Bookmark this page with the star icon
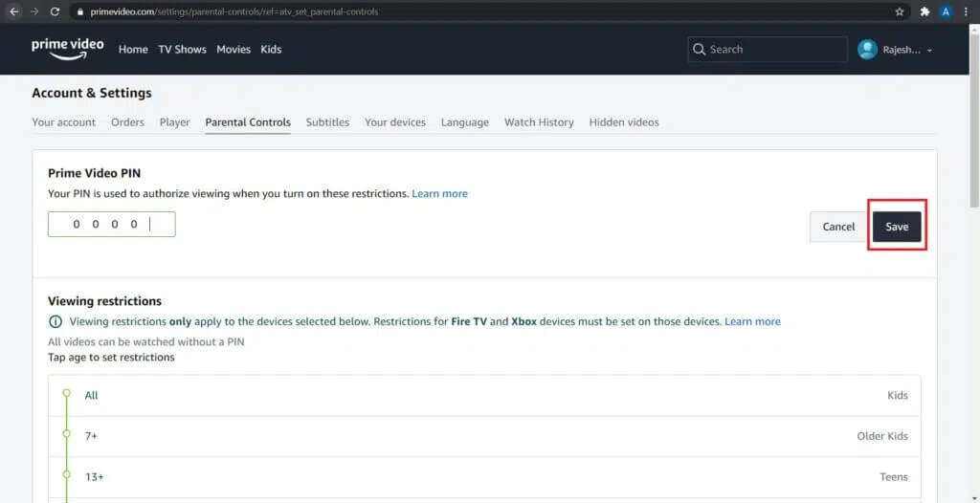This screenshot has height=503, width=980. coord(900,11)
